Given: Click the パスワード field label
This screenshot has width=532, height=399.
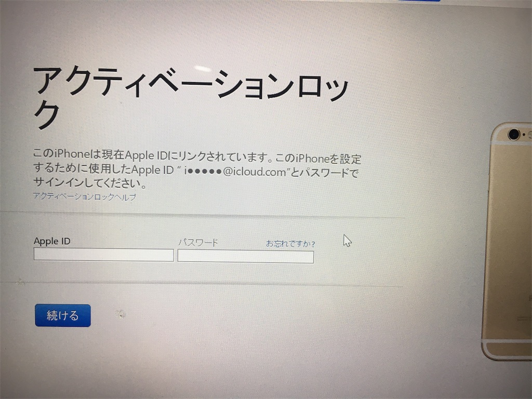Looking at the screenshot, I should (x=198, y=242).
